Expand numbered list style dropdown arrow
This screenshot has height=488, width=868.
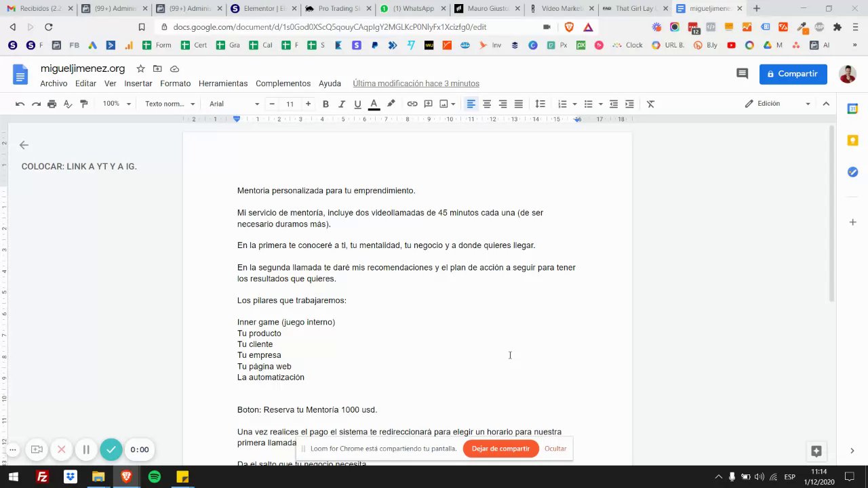pyautogui.click(x=574, y=104)
